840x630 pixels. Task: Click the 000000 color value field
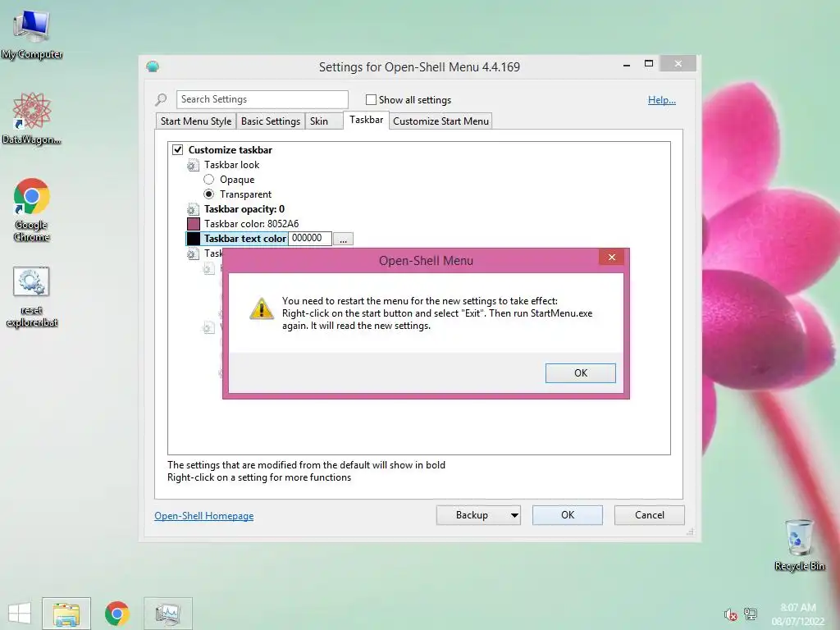[310, 239]
